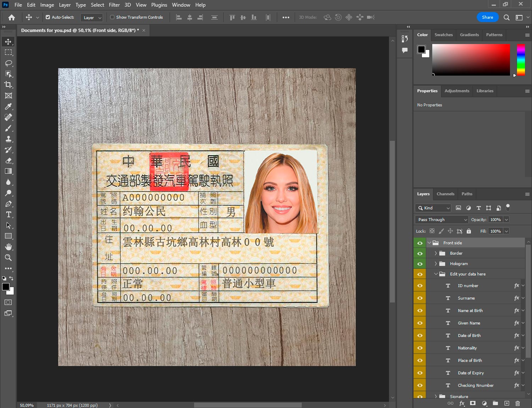Click the Home button in options bar
The height and width of the screenshot is (408, 532).
(12, 17)
